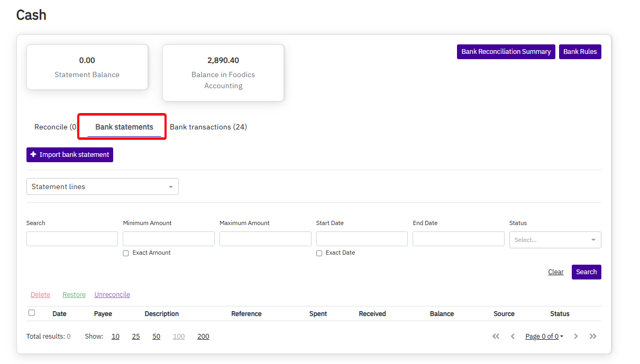Switch to the Bank transactions tab
This screenshot has height=364, width=640.
[208, 127]
